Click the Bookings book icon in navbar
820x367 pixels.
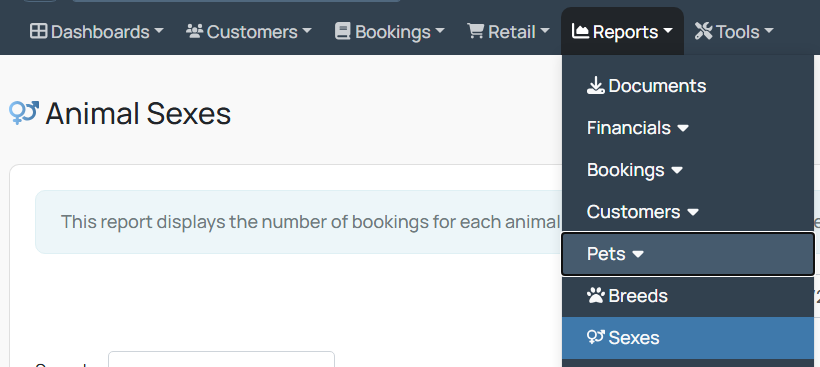coord(343,32)
